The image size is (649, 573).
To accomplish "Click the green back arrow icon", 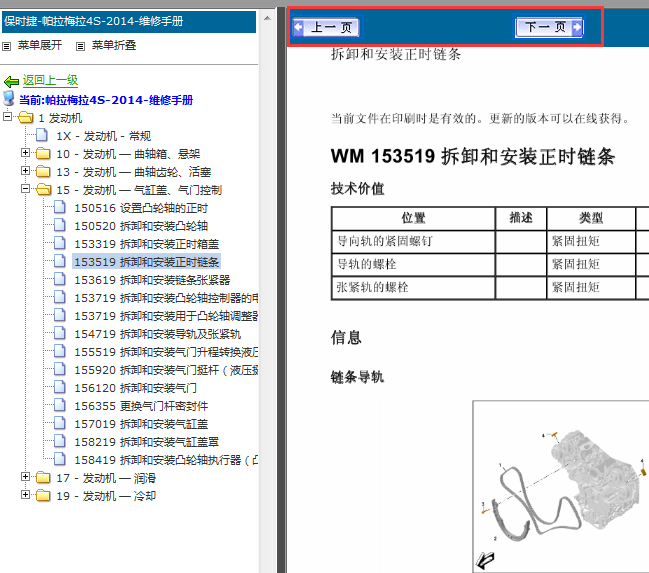I will coord(11,81).
